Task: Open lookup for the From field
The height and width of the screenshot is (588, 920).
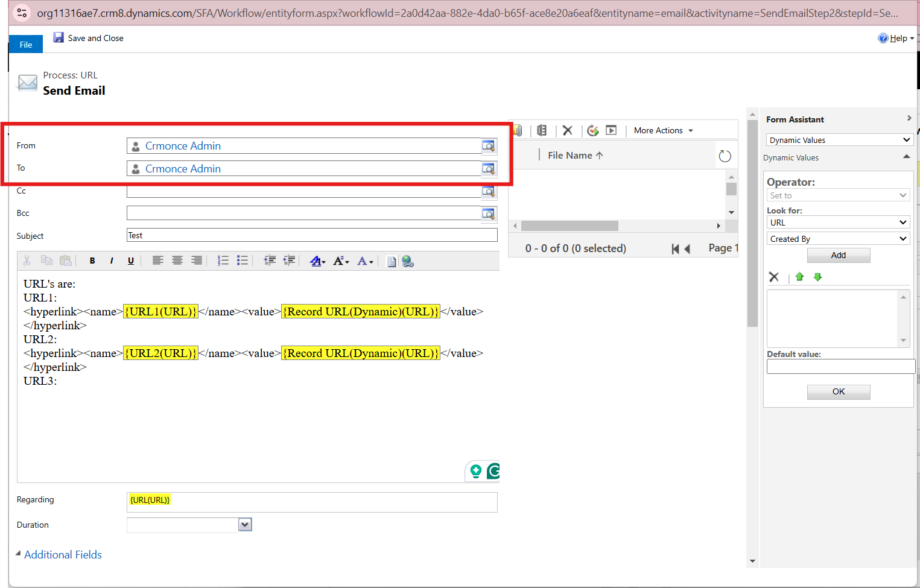Action: click(489, 146)
